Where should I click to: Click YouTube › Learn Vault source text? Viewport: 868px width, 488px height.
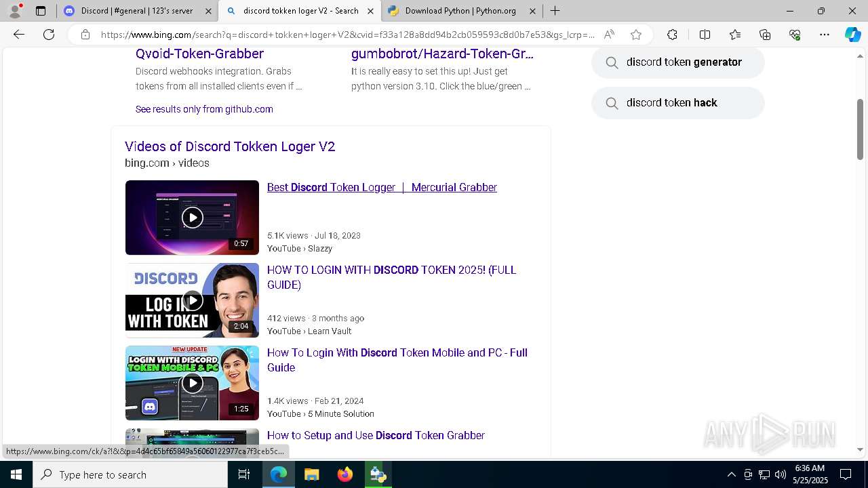pos(309,331)
